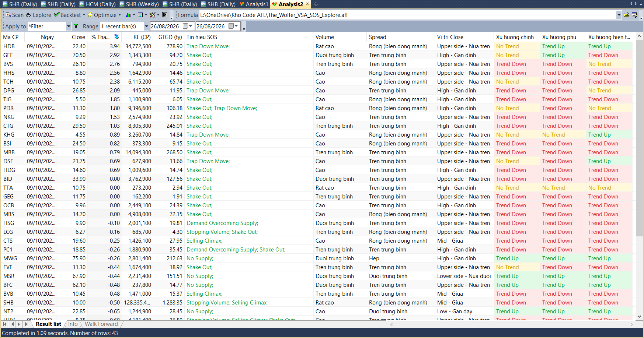Screen dimensions: 644x338
Task: Expand the Apply to Filter combo box
Action: (68, 27)
